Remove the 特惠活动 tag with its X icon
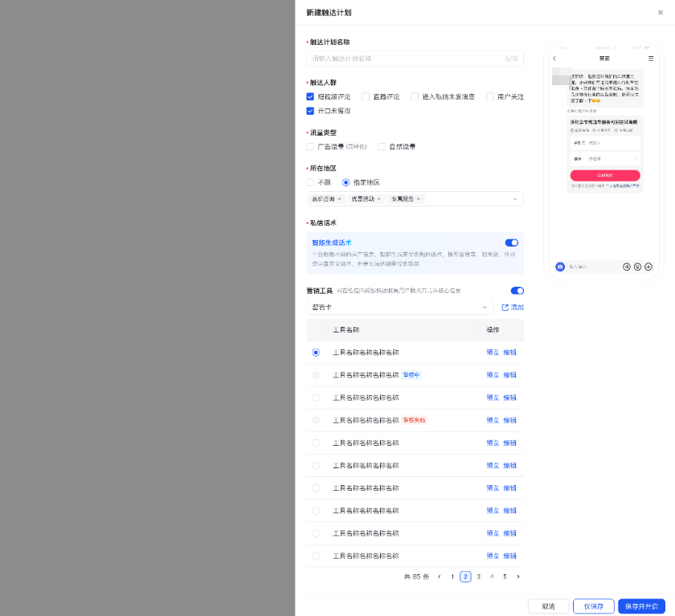The width and height of the screenshot is (675, 616). (379, 198)
